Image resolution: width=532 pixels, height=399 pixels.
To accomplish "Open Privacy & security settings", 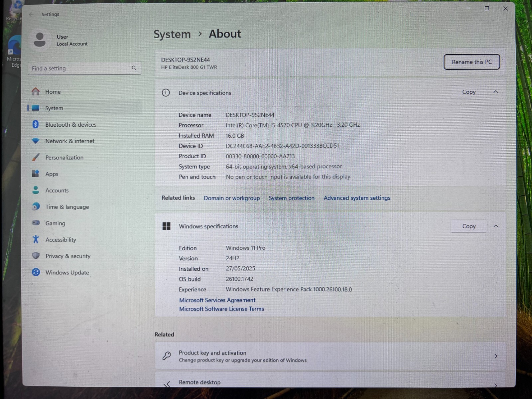I will pos(85,256).
